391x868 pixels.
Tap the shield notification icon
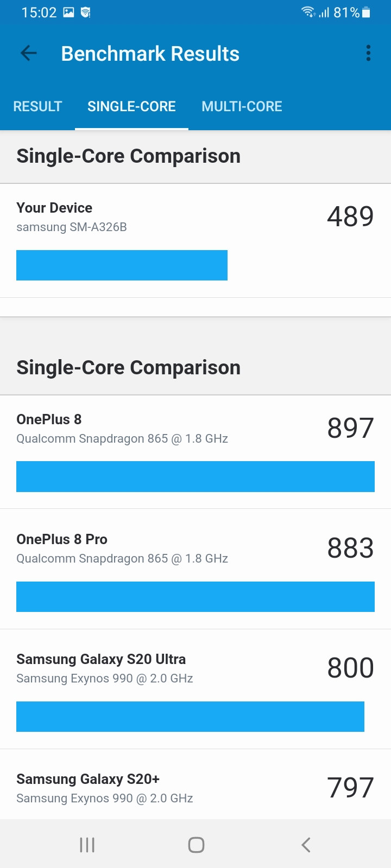(85, 12)
